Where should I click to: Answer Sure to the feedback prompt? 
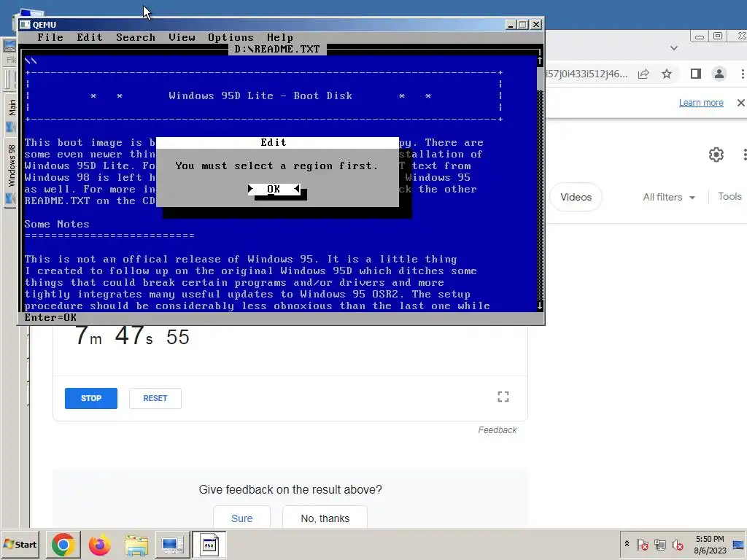[242, 518]
